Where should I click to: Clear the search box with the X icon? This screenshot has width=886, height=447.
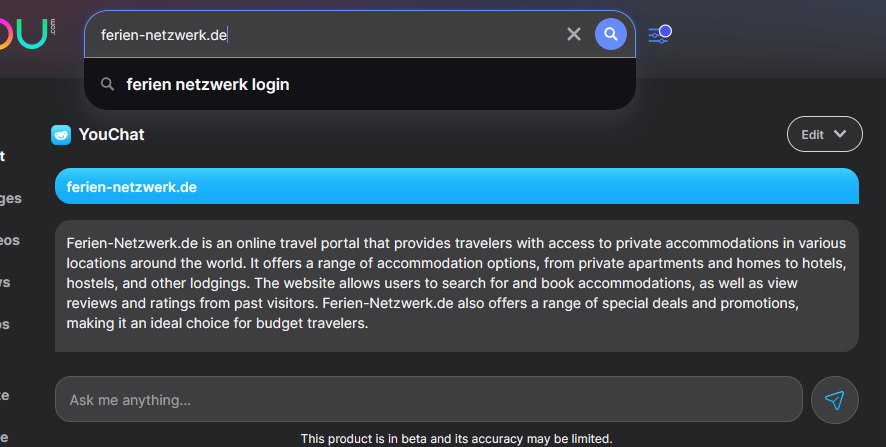click(574, 35)
